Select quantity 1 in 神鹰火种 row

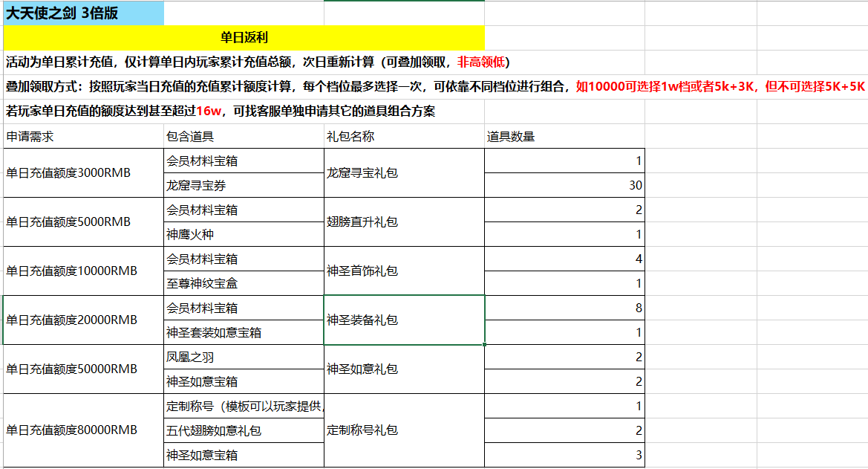tap(564, 234)
